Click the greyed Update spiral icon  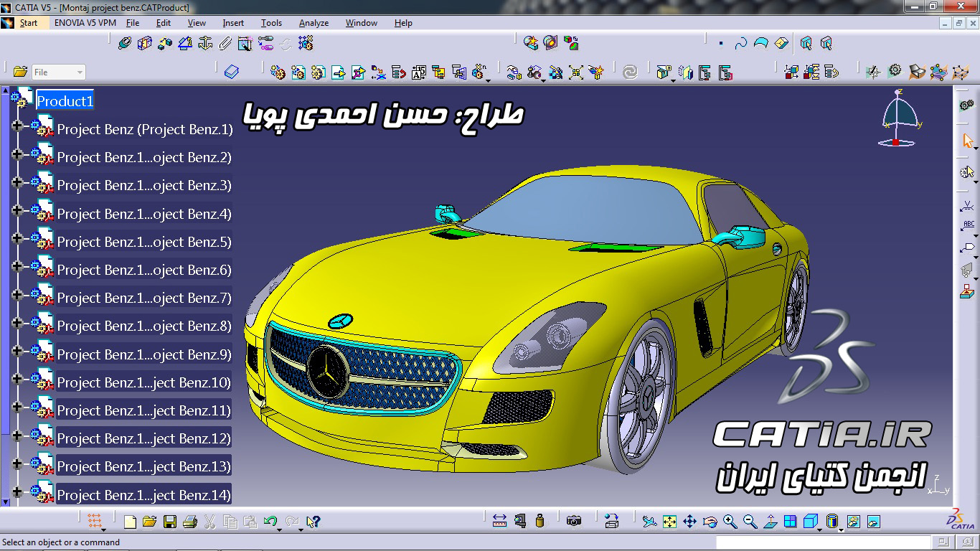point(630,72)
